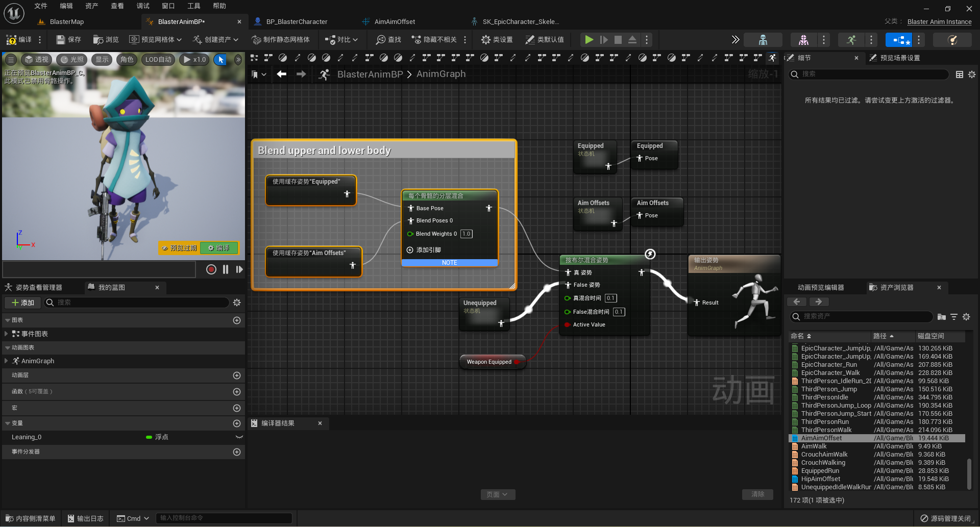Go back in asset browser history

797,302
